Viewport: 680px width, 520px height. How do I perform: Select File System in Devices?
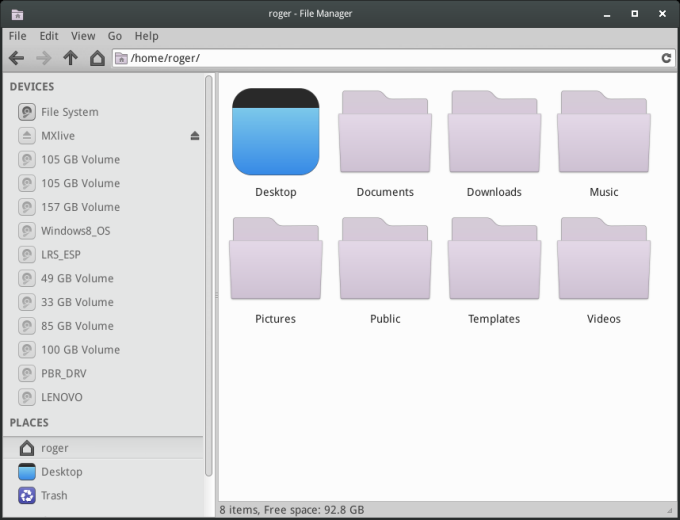click(x=69, y=112)
